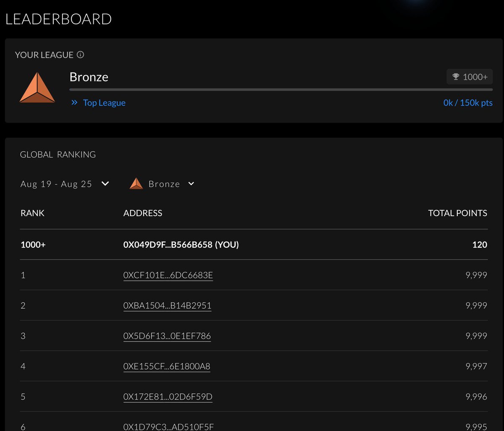
Task: Click rank number 5 in the table
Action: [23, 397]
